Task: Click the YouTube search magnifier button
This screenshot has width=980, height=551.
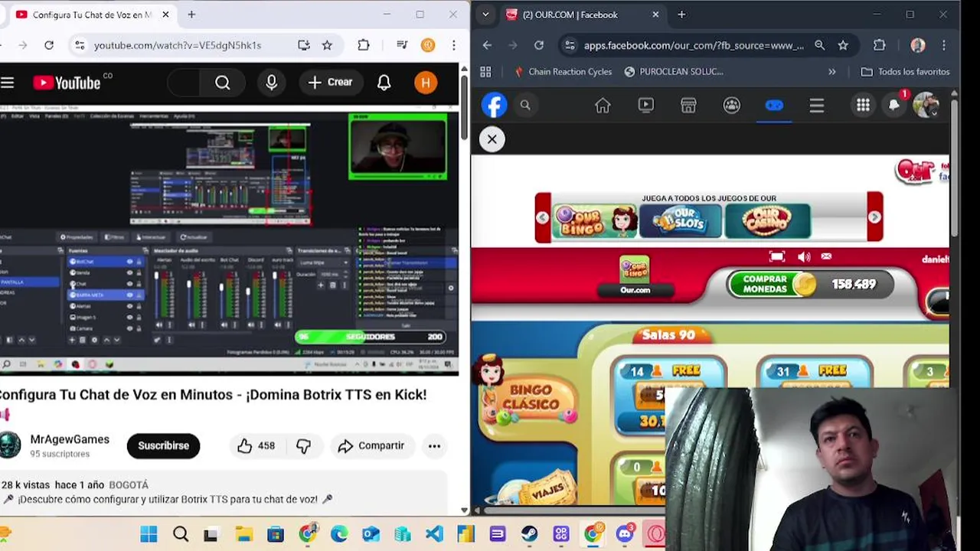Action: pyautogui.click(x=222, y=83)
